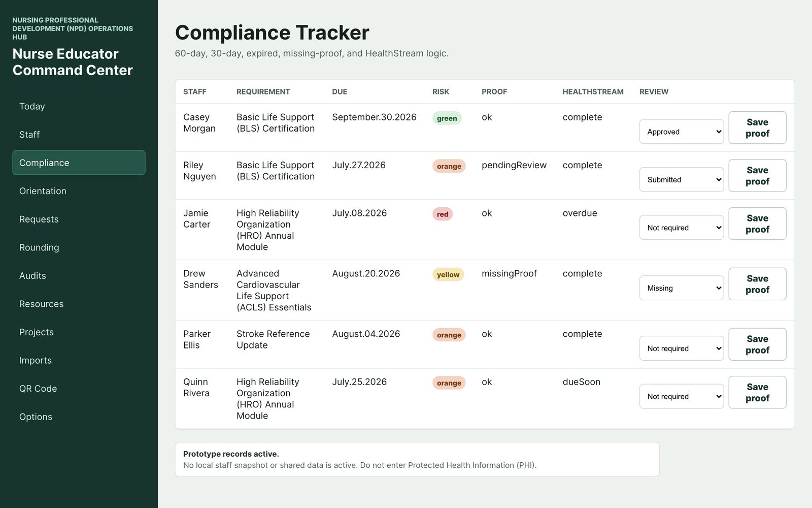
Task: Expand Parker Ellis's Not required review dropdown
Action: pyautogui.click(x=682, y=348)
